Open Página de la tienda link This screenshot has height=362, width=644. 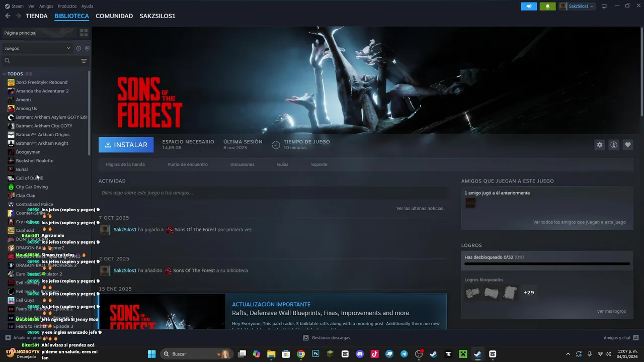pyautogui.click(x=125, y=164)
